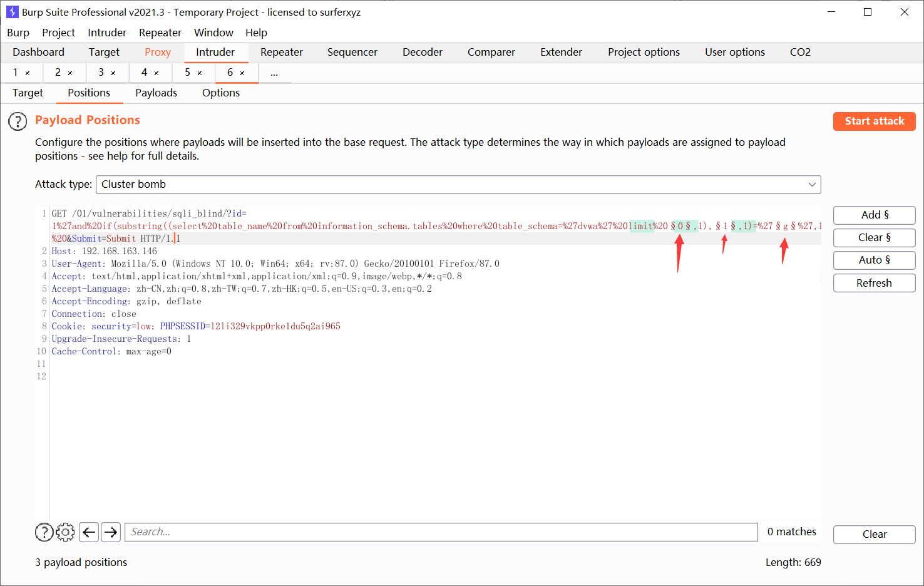Switch to the Target main tab
924x586 pixels.
click(x=104, y=52)
